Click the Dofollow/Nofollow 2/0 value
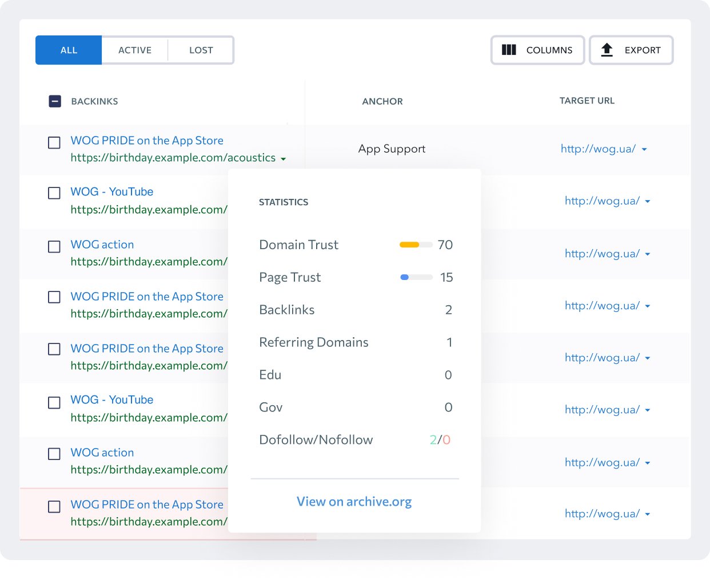This screenshot has height=588, width=710. [440, 440]
